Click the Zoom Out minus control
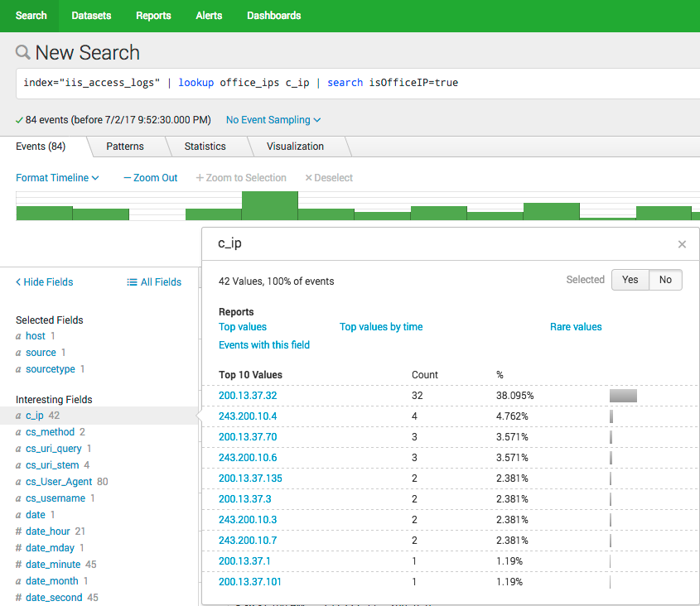The width and height of the screenshot is (700, 606). (x=128, y=178)
